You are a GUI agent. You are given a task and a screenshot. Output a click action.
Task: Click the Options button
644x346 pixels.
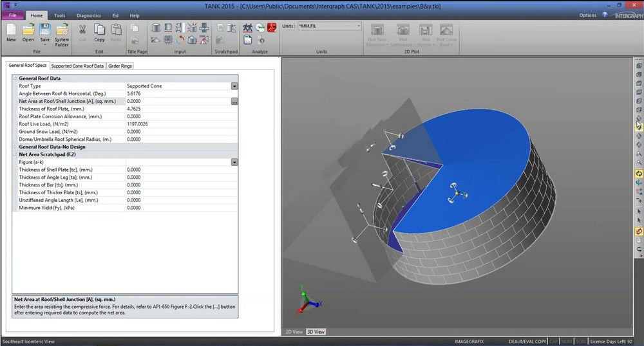click(588, 15)
